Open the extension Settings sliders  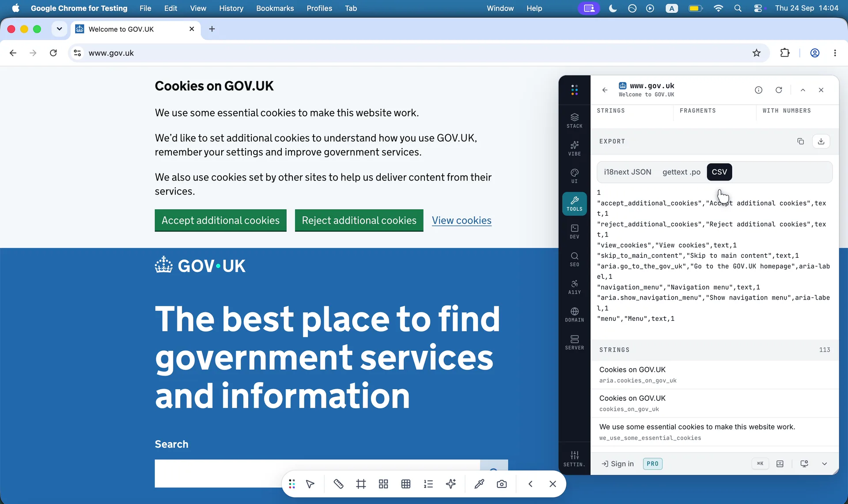coord(574,459)
